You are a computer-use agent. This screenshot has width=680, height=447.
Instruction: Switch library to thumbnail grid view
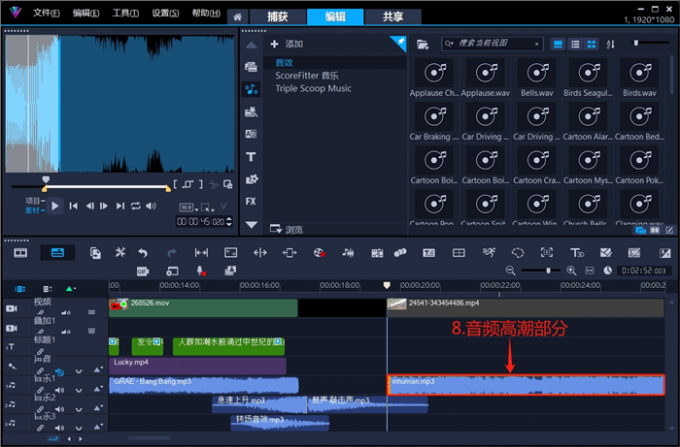click(x=591, y=44)
